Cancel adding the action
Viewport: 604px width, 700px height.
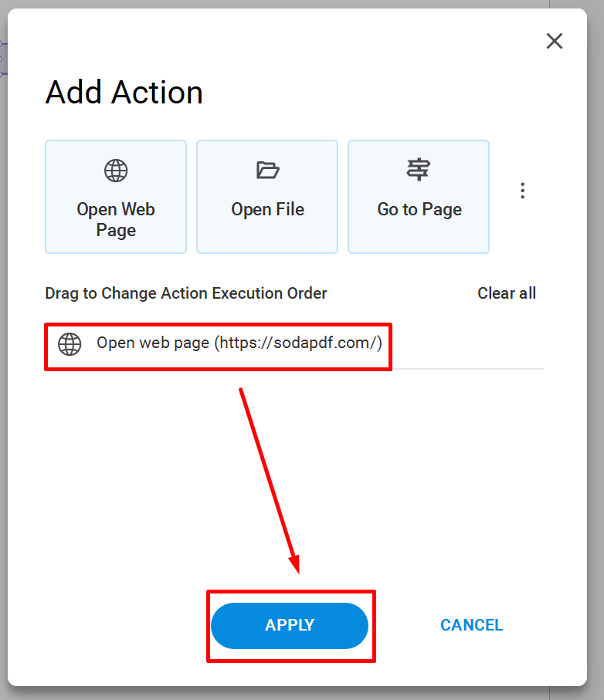pyautogui.click(x=472, y=625)
